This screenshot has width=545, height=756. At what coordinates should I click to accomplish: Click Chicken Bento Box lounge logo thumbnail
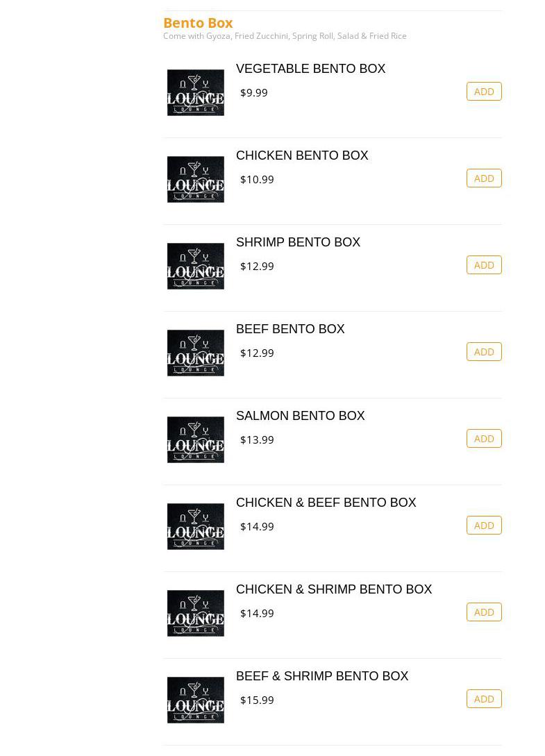click(x=195, y=179)
